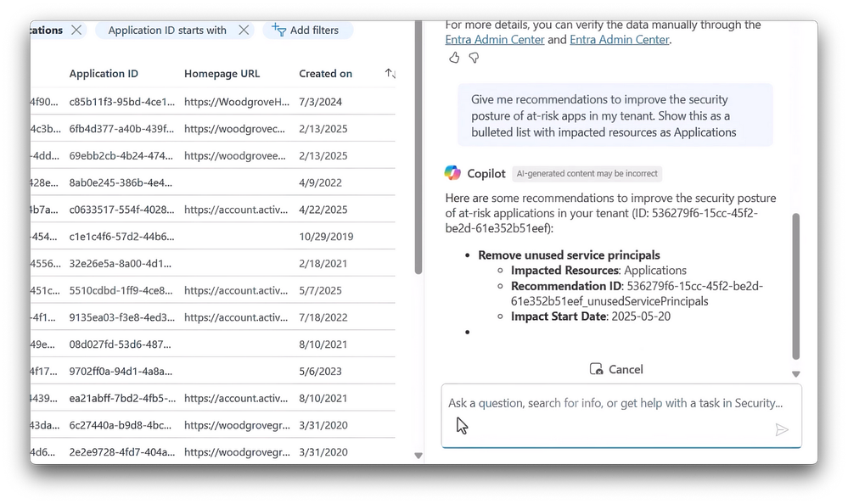Viewport: 848px width, 504px height.
Task: Click the https://WoodgroveH... homepage URL cell
Action: pyautogui.click(x=235, y=102)
